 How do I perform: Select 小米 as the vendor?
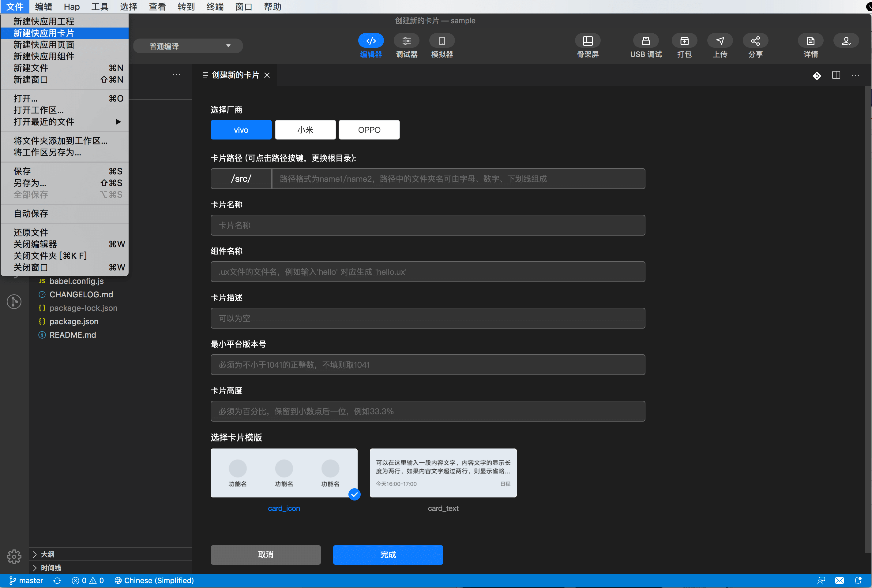click(305, 130)
